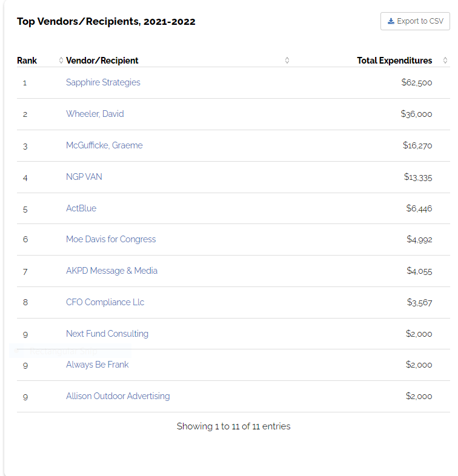Sort by Total Expenditures column arrows

(445, 61)
